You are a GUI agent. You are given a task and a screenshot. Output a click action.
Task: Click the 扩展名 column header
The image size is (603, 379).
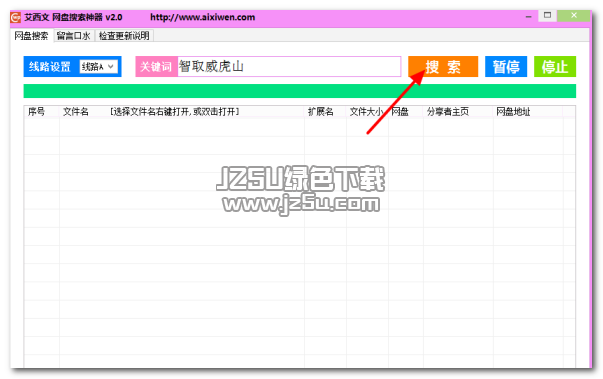pyautogui.click(x=325, y=111)
